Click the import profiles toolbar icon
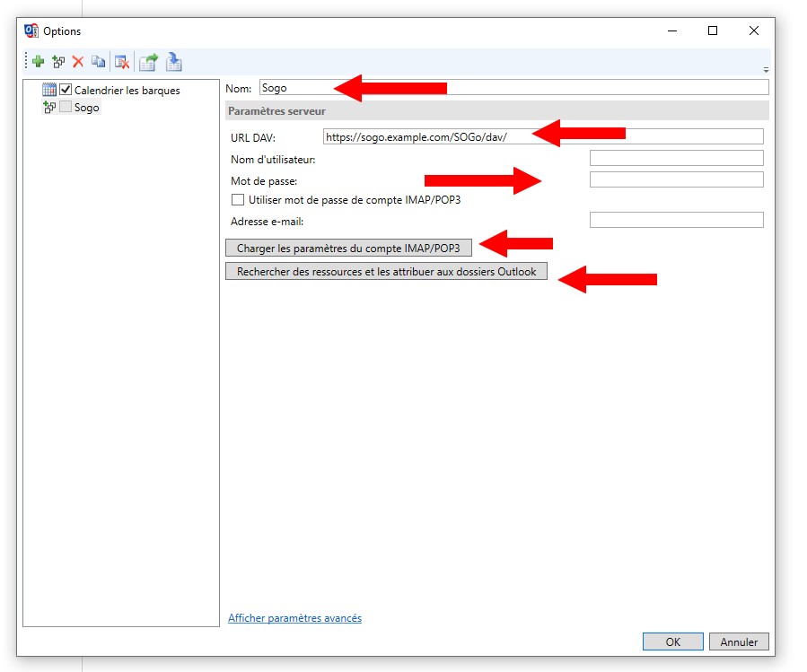Image resolution: width=807 pixels, height=672 pixels. click(x=174, y=62)
